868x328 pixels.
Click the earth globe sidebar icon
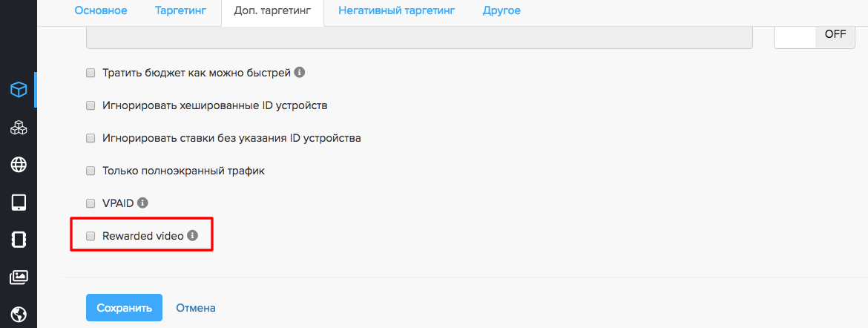[x=19, y=313]
